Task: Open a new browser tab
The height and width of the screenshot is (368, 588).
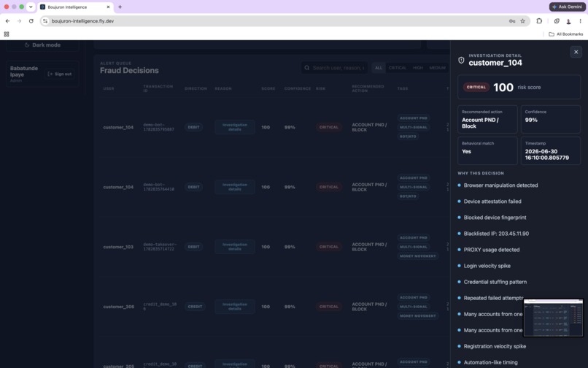Action: pos(120,7)
